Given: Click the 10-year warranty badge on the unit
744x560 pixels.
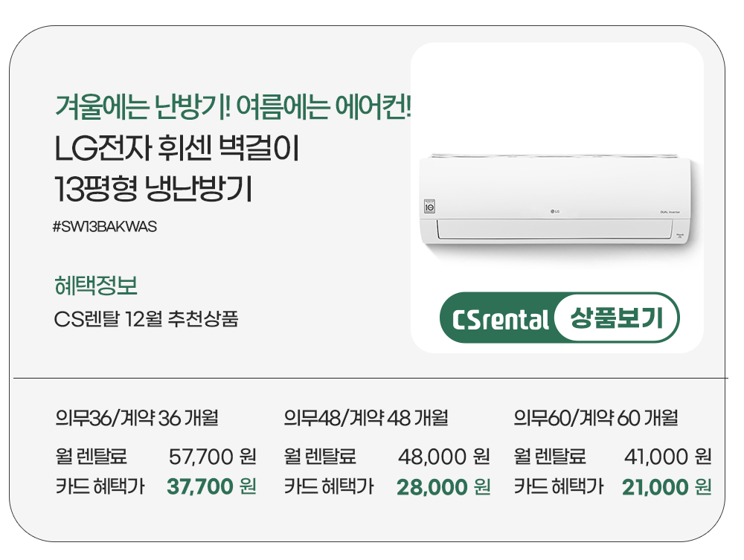Looking at the screenshot, I should pos(429,206).
